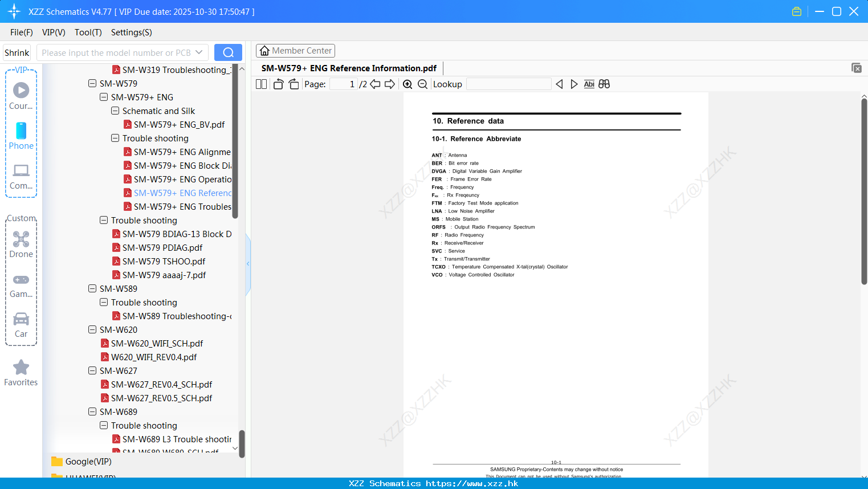Go to next page arrow
This screenshot has height=489, width=868.
coord(390,84)
